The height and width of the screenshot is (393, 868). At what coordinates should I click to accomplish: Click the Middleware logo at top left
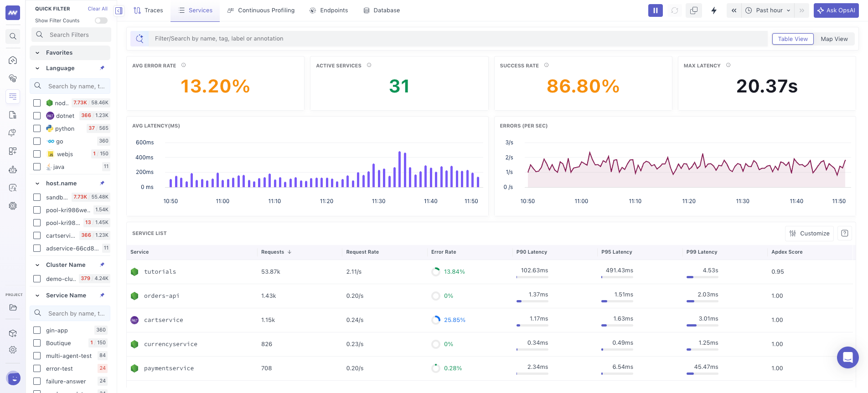[13, 13]
